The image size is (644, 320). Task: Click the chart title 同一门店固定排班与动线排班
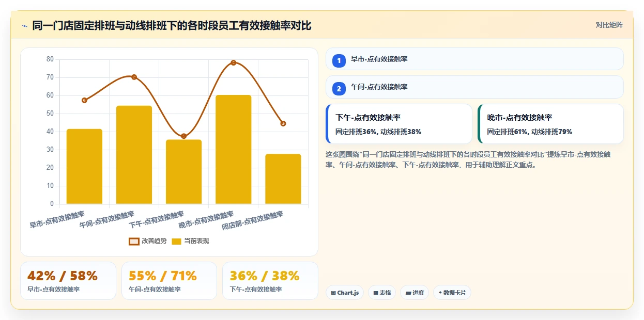click(x=172, y=25)
